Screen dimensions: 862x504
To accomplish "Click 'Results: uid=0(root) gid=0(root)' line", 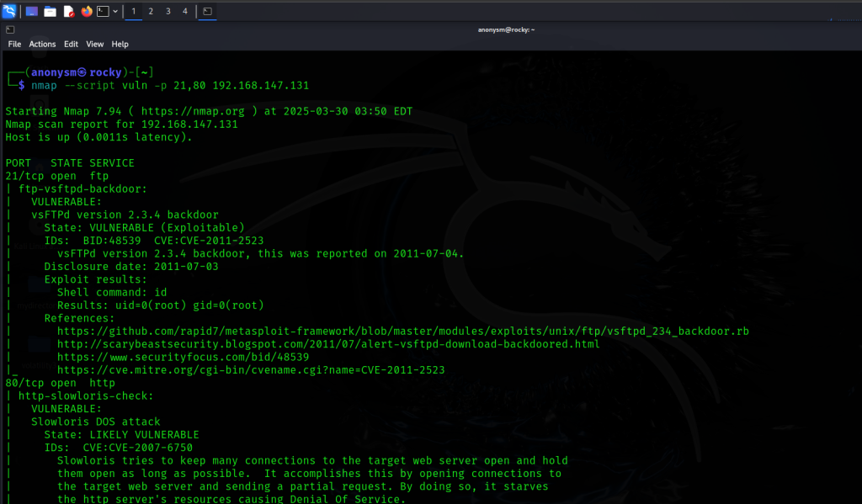I will point(161,305).
